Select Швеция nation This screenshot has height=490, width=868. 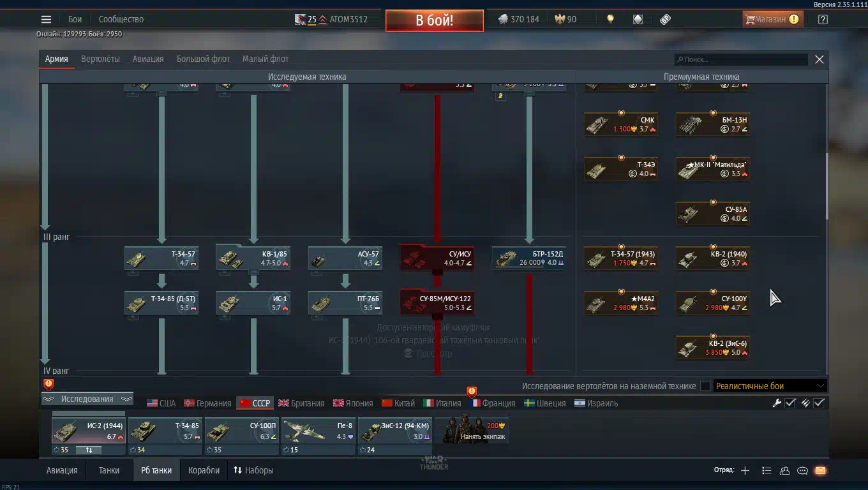(x=544, y=403)
